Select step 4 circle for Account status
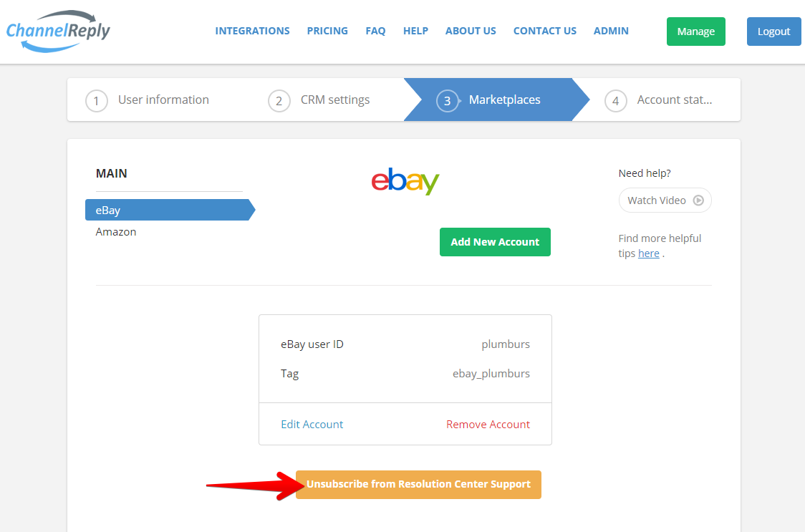The image size is (805, 532). [x=615, y=101]
